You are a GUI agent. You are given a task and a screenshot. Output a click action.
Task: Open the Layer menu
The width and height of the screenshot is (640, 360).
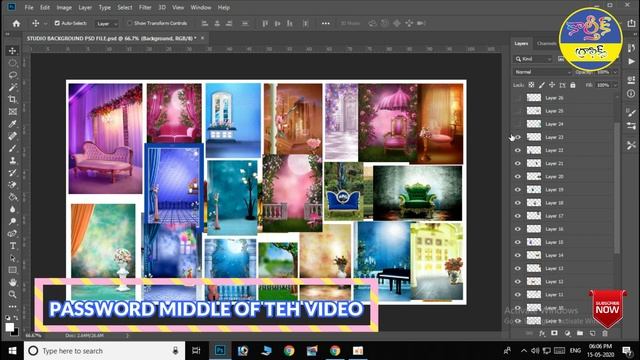[85, 7]
